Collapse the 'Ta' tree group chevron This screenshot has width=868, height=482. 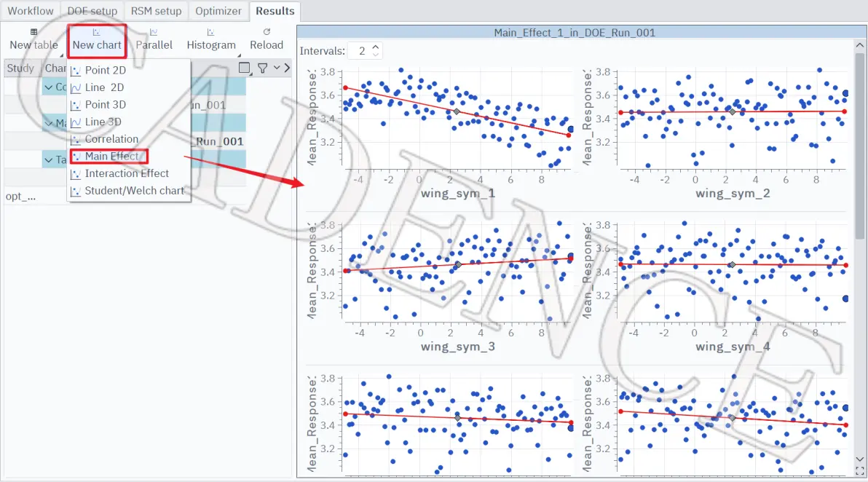[x=49, y=160]
